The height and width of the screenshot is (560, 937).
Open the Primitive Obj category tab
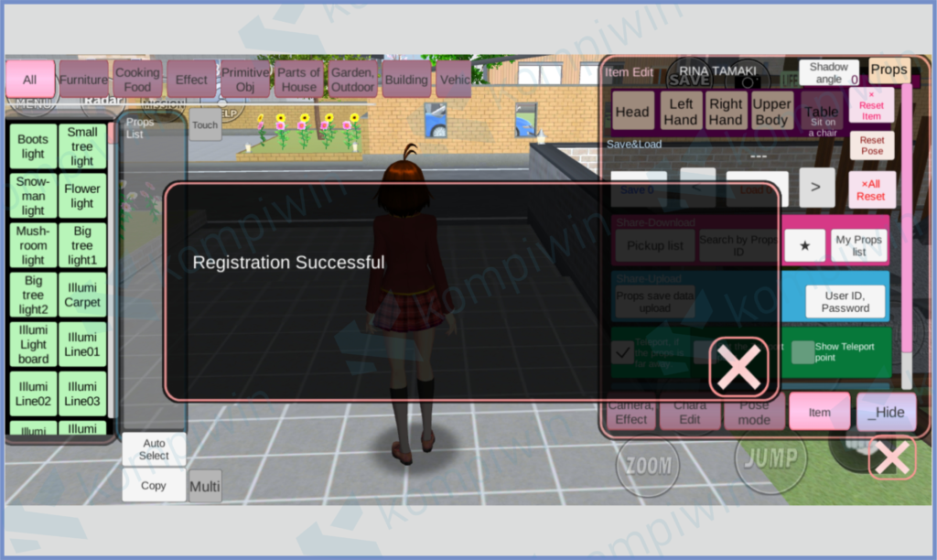[245, 79]
